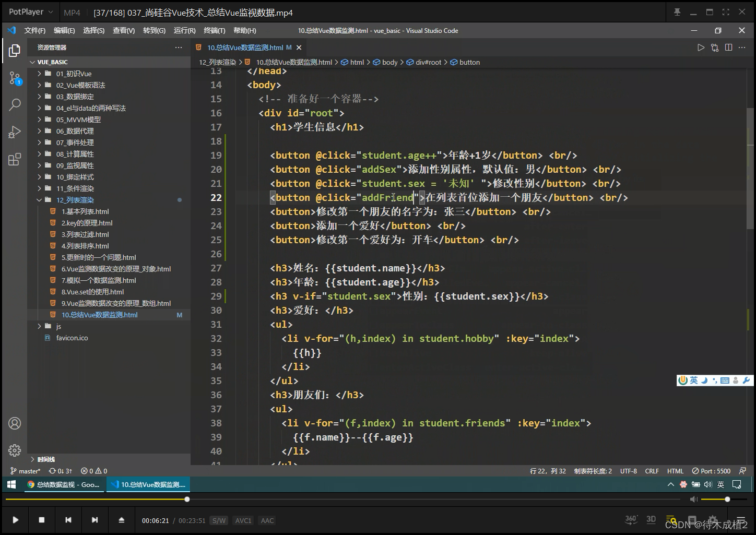Open the errors and warnings indicator
756x535 pixels.
tap(94, 471)
